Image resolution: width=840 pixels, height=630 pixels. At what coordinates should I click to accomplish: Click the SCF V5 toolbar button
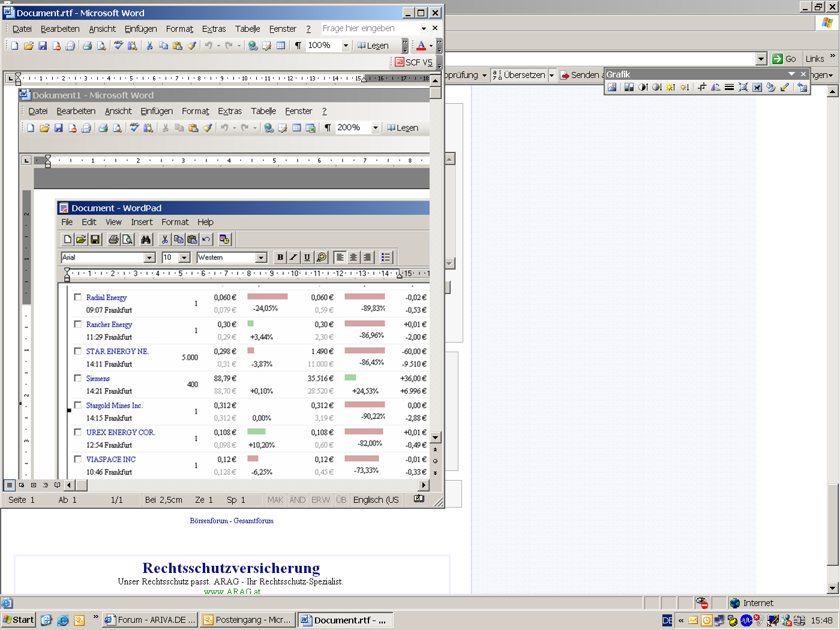pos(413,62)
